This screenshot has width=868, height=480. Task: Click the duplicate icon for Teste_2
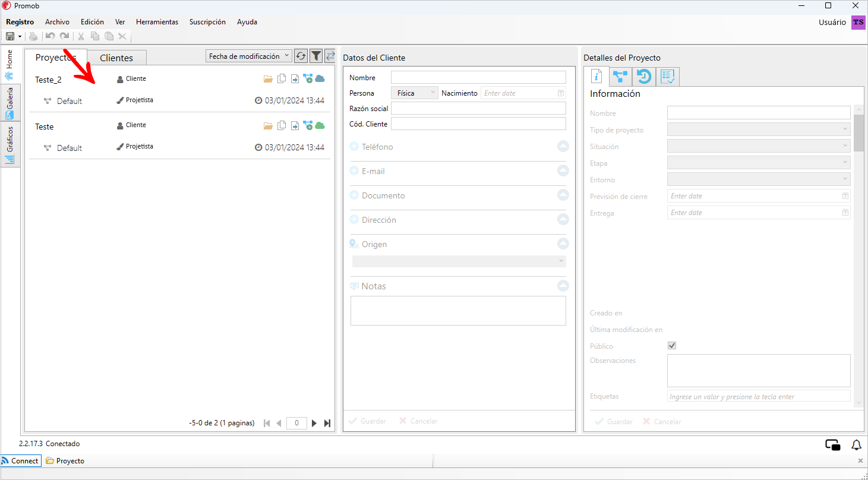pyautogui.click(x=282, y=78)
